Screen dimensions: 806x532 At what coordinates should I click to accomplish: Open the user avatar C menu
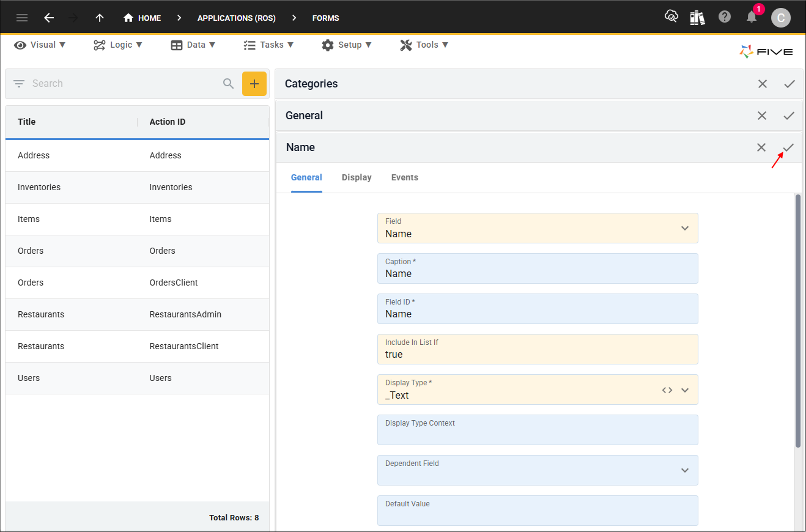click(x=780, y=18)
